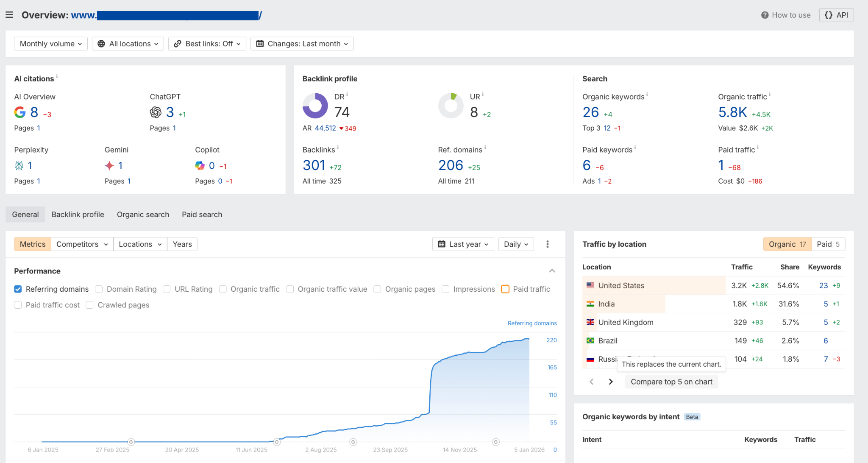Switch to the Organic search tab
Viewport: 868px width, 463px height.
point(143,214)
